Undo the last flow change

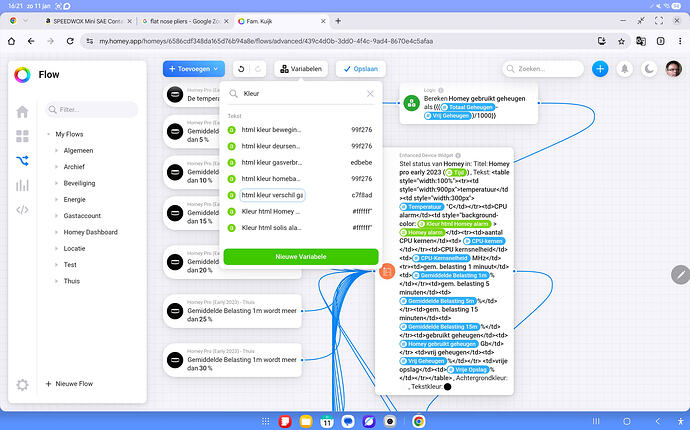[241, 69]
